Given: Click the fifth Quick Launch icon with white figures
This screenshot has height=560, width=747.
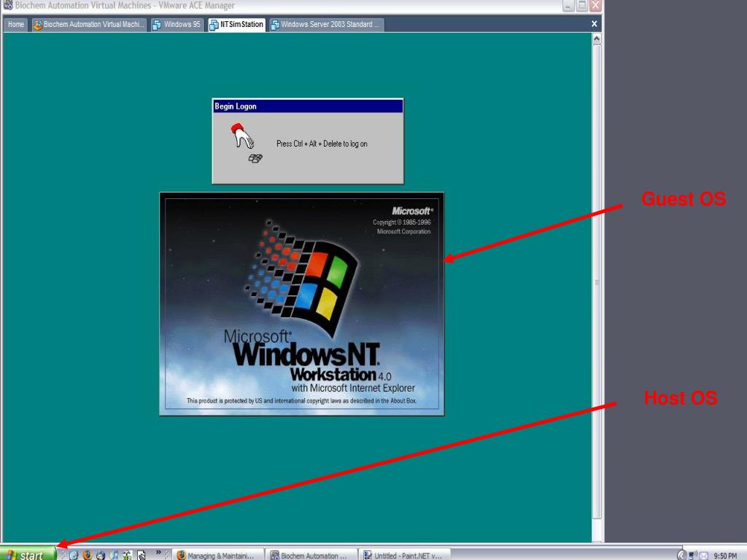Looking at the screenshot, I should click(x=128, y=555).
